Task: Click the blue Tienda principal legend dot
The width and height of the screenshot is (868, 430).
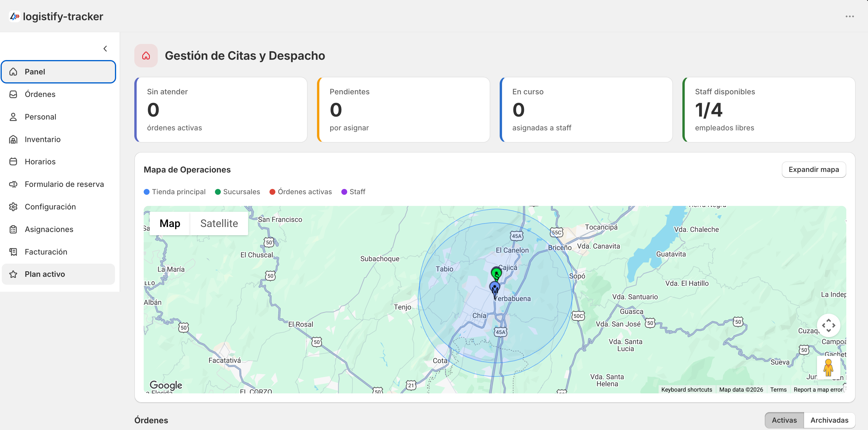Action: pos(147,192)
